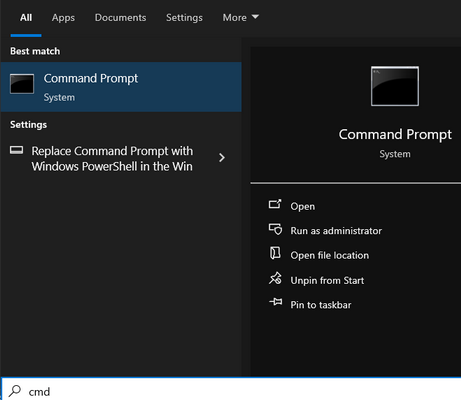Viewport: 461px width, 400px height.
Task: Click the Open icon in the actions list
Action: tap(275, 204)
